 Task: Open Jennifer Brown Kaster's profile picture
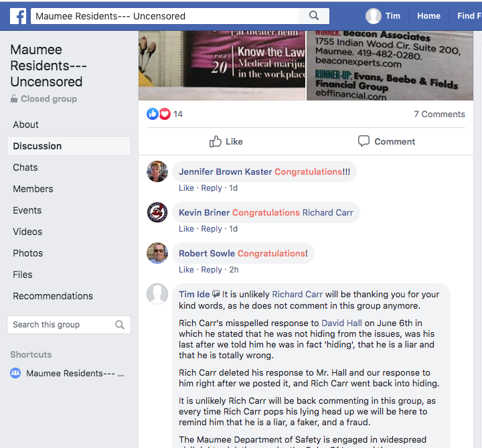(157, 171)
